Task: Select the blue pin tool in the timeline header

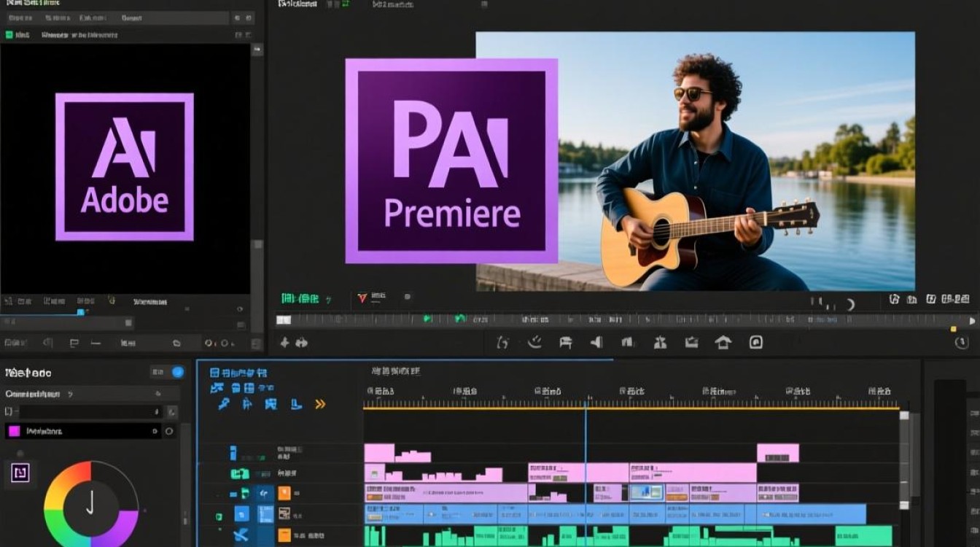Action: (x=225, y=404)
